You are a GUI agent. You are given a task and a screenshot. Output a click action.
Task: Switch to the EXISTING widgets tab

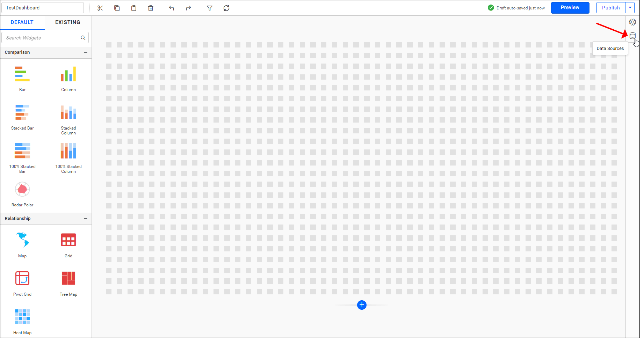tap(68, 22)
